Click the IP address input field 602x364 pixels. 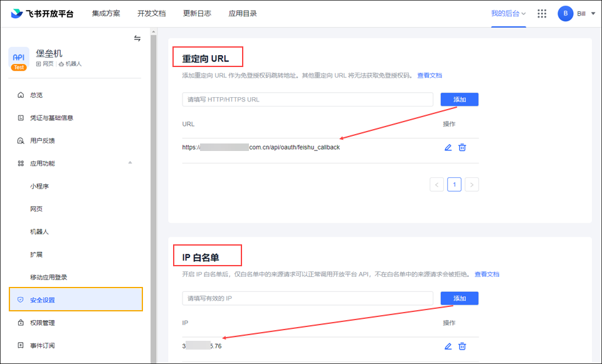pos(307,299)
